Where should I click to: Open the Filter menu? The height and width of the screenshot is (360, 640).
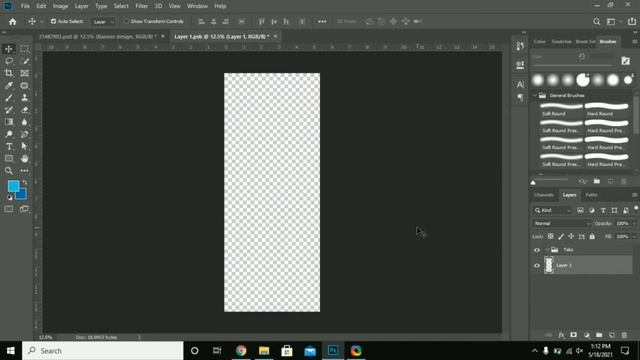(142, 6)
